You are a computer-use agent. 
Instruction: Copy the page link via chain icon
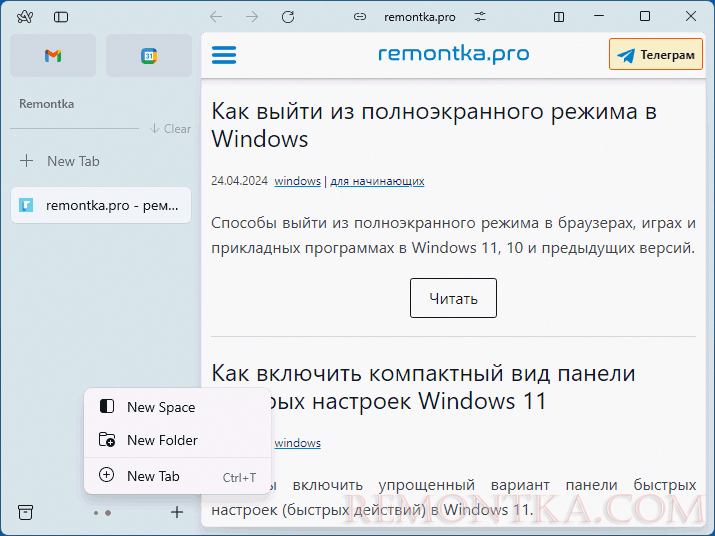(360, 17)
